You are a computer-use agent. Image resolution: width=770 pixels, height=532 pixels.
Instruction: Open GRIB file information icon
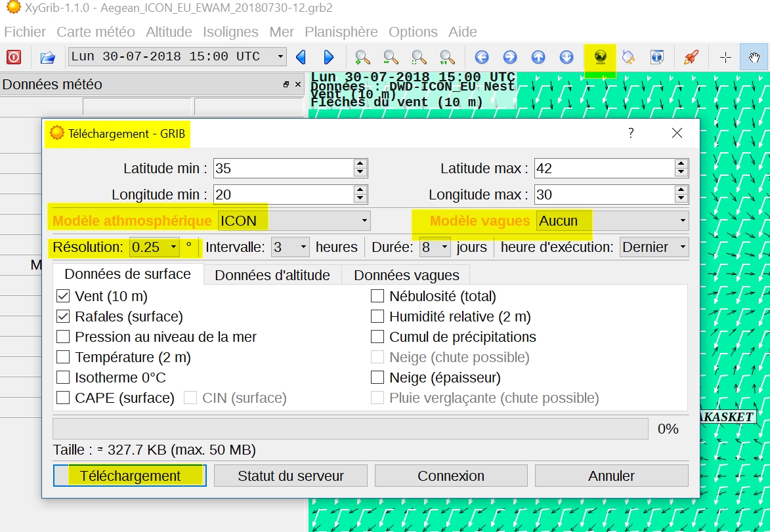pos(657,57)
